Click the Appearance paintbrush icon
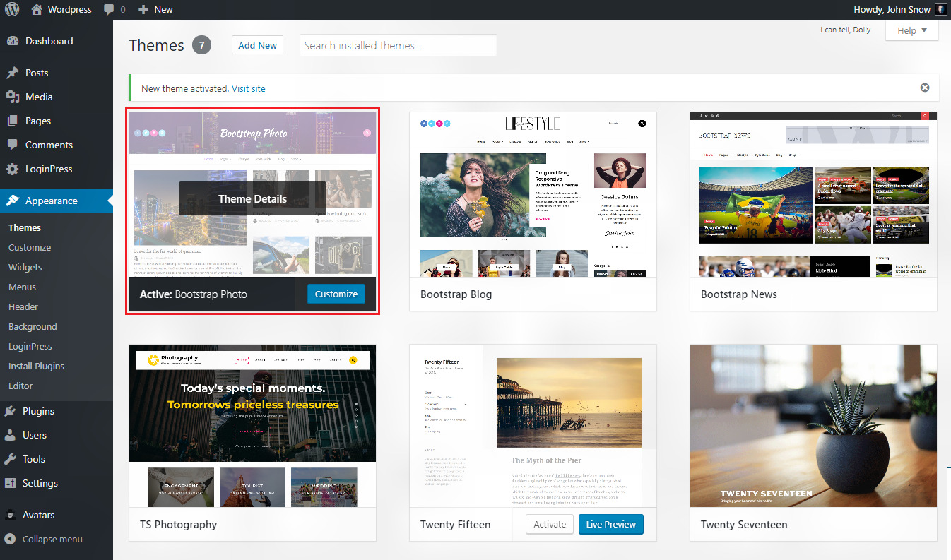The width and height of the screenshot is (951, 560). pos(12,201)
